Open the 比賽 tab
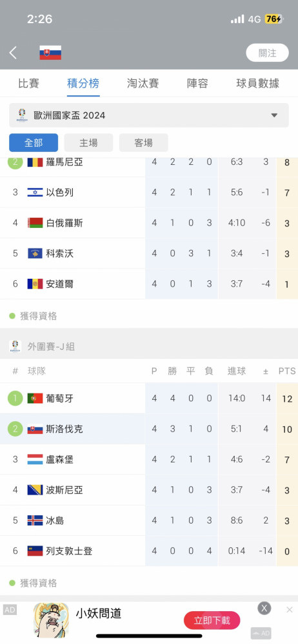 pos(29,84)
